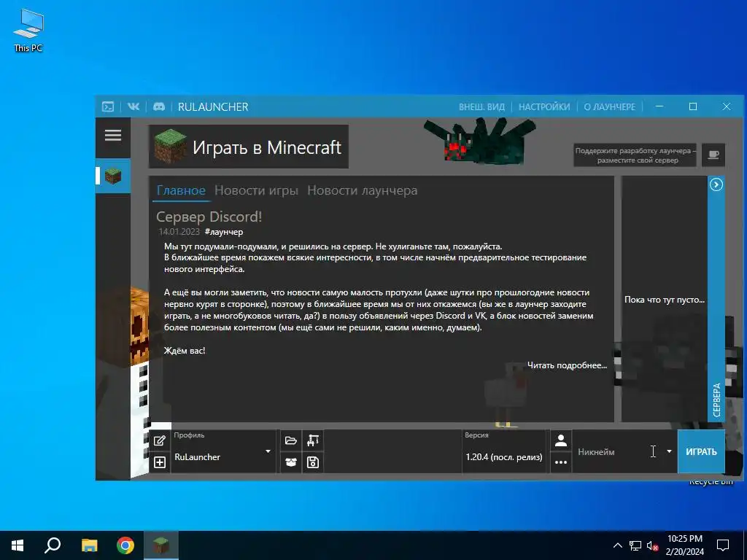Launch Google Chrome from the taskbar
The image size is (747, 560).
point(125,545)
